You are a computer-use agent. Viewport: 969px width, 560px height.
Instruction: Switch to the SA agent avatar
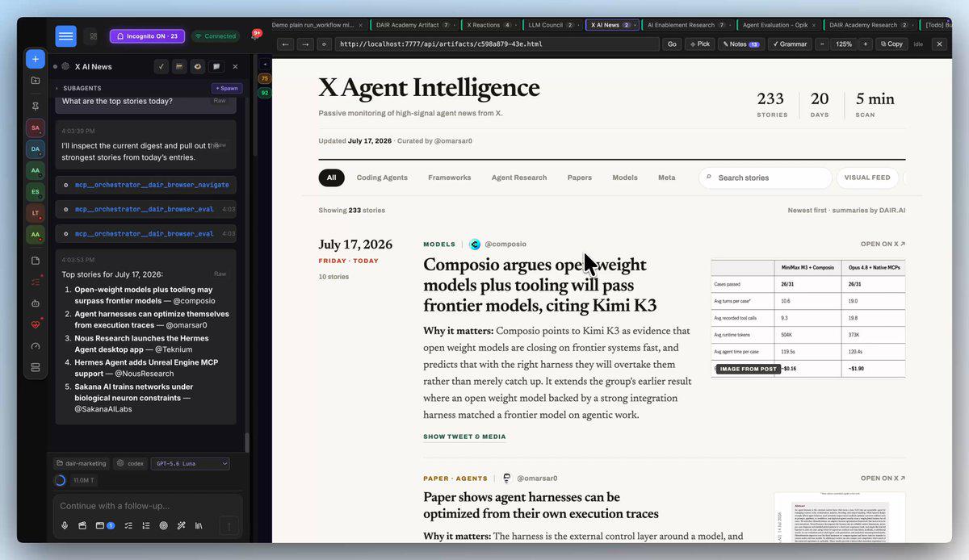(x=36, y=127)
